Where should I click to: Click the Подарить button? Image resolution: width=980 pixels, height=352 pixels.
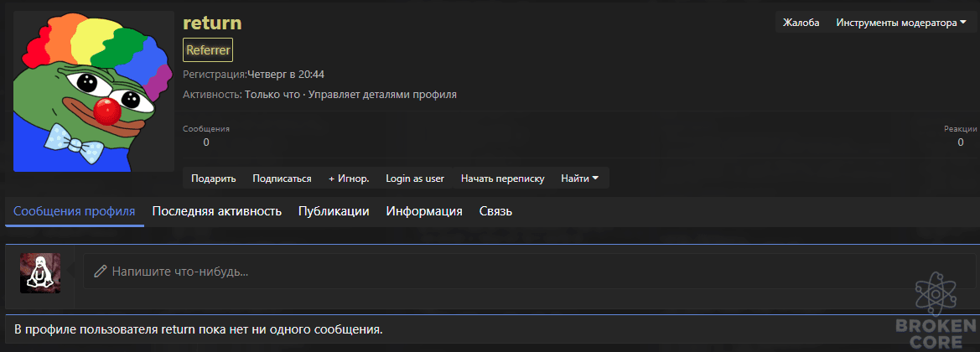click(x=214, y=179)
